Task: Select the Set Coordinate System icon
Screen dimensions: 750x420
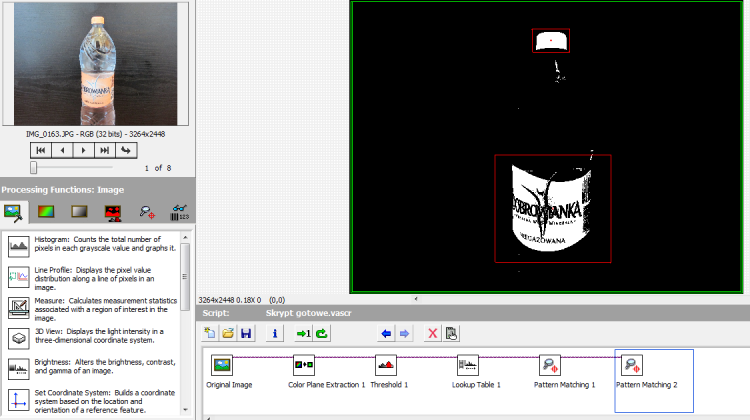Action: click(19, 400)
